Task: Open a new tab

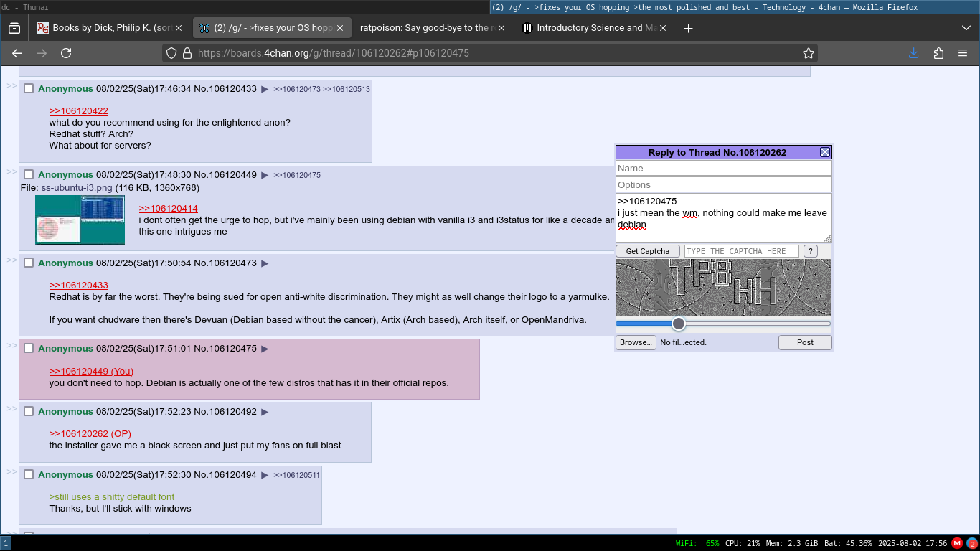Action: click(689, 28)
